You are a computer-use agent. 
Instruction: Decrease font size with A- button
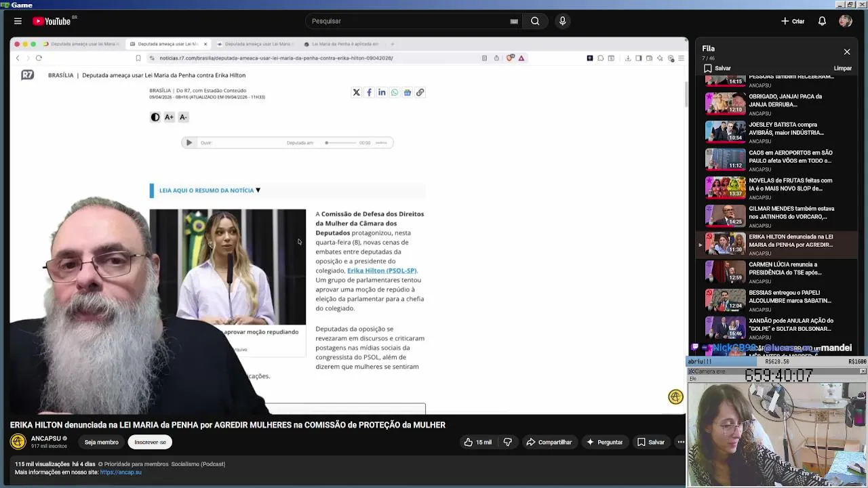(183, 117)
